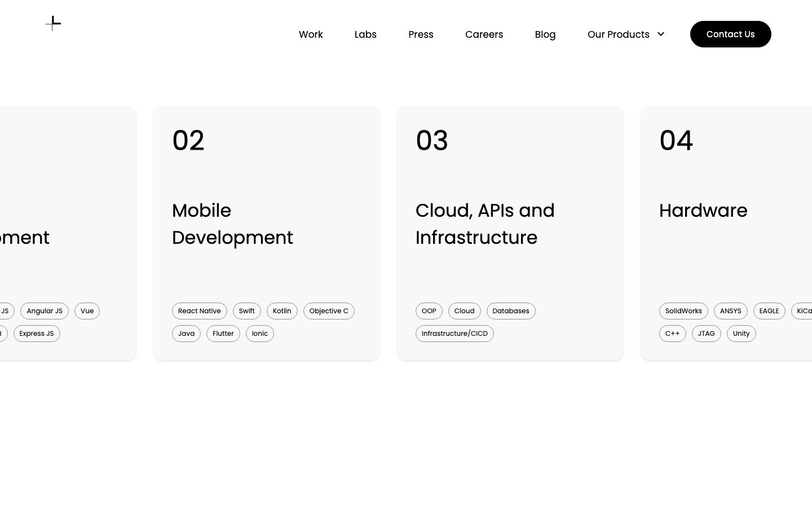The height and width of the screenshot is (508, 812).
Task: Select the SolidWorks tag
Action: point(683,311)
